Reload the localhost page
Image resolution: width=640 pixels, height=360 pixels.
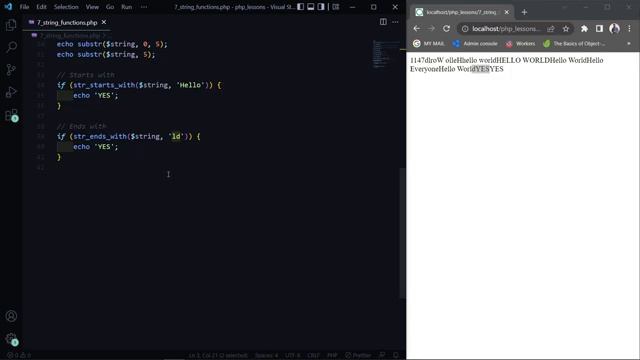pos(447,29)
